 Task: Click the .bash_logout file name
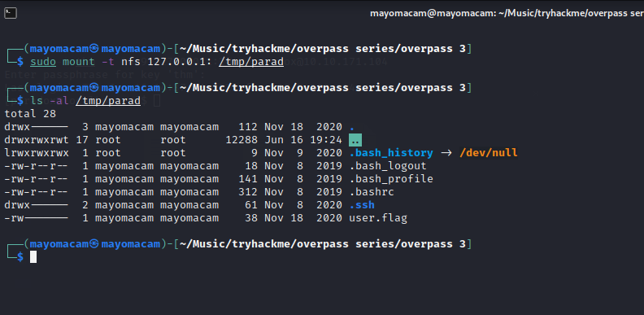(x=387, y=166)
